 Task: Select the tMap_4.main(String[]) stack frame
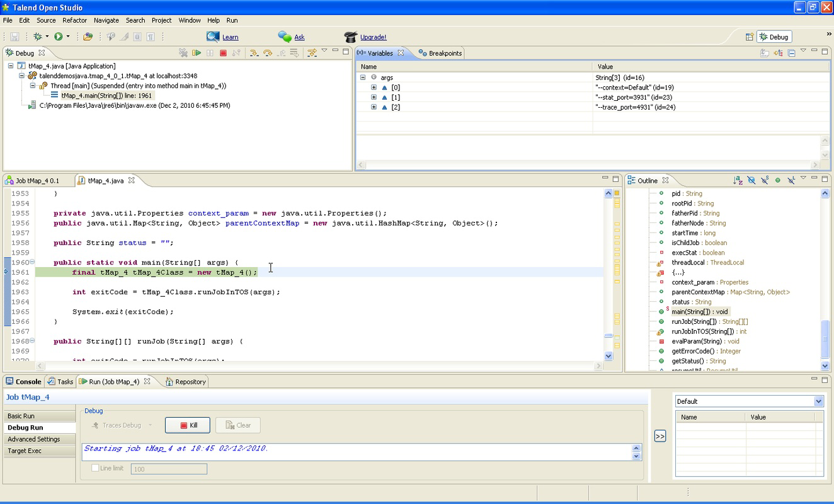click(x=106, y=96)
